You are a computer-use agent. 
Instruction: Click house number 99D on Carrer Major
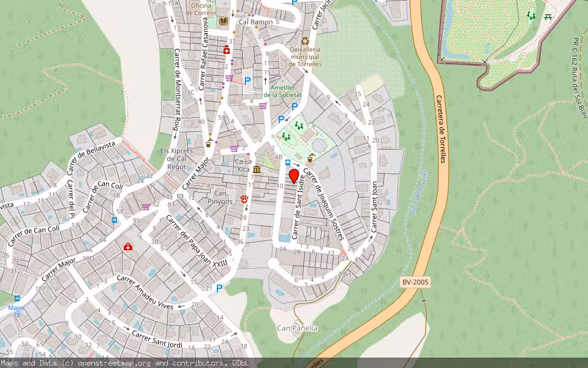pos(88,258)
